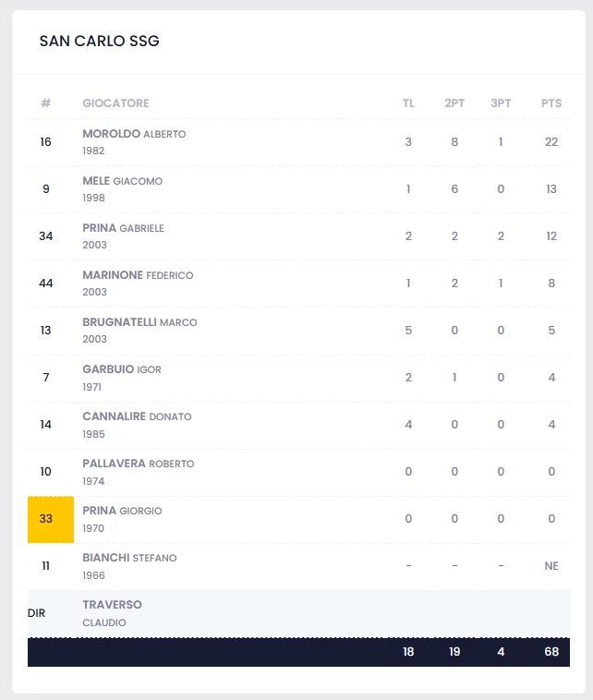Click the GIOCATORE column header
Viewport: 593px width, 700px height.
pos(115,103)
